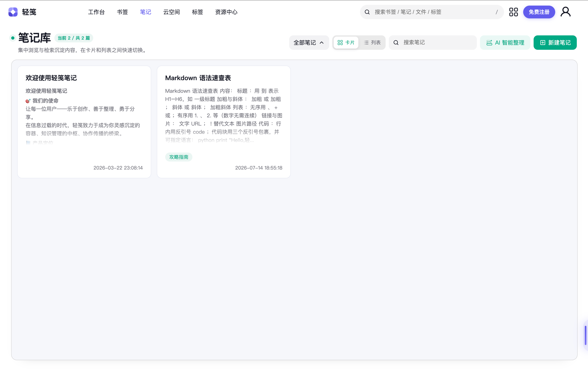Switch to 卡片 card view
This screenshot has width=588, height=369.
(346, 43)
